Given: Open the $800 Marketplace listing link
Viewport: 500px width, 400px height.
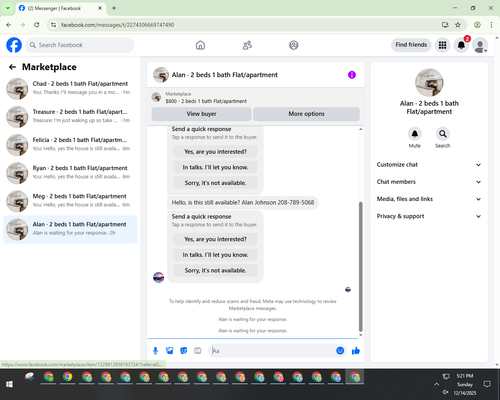Looking at the screenshot, I should pyautogui.click(x=206, y=101).
